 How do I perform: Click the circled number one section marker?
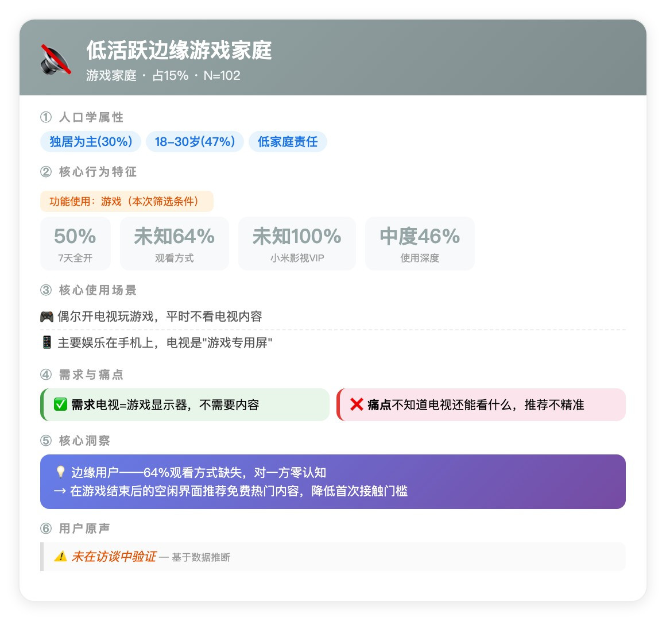46,117
